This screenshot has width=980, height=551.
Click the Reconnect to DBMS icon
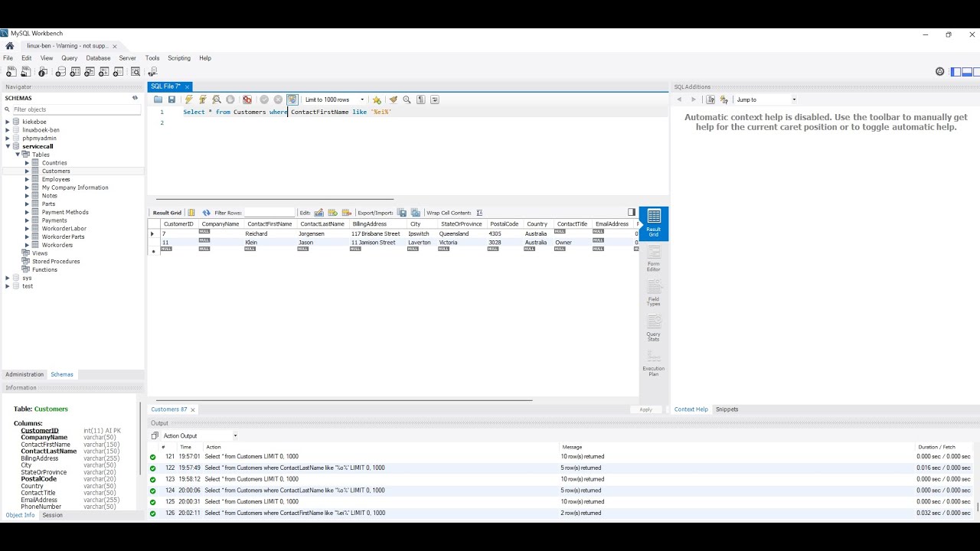tap(153, 71)
